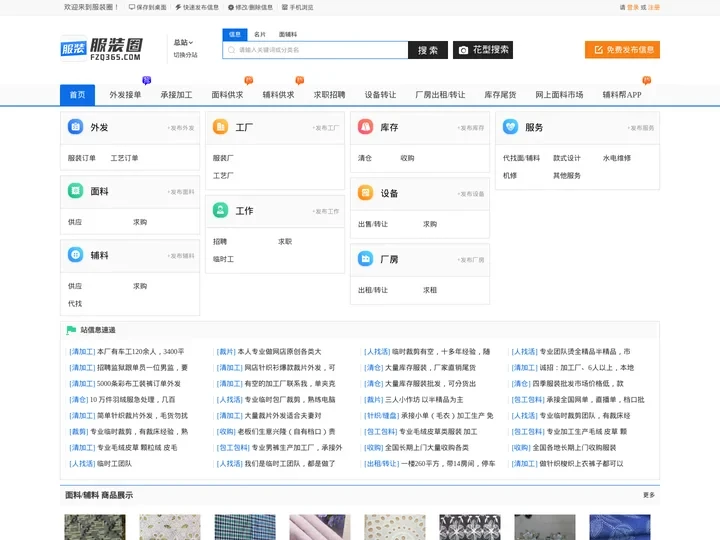This screenshot has width=720, height=540.
Task: Open the 厂房出租/转让 nav item
Action: pyautogui.click(x=440, y=95)
